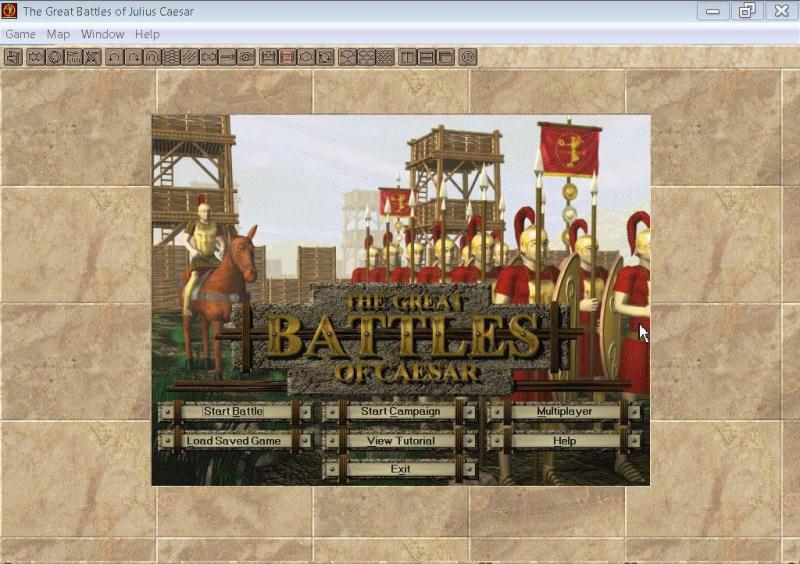The height and width of the screenshot is (564, 800).
Task: Open View Tutorial
Action: [400, 440]
